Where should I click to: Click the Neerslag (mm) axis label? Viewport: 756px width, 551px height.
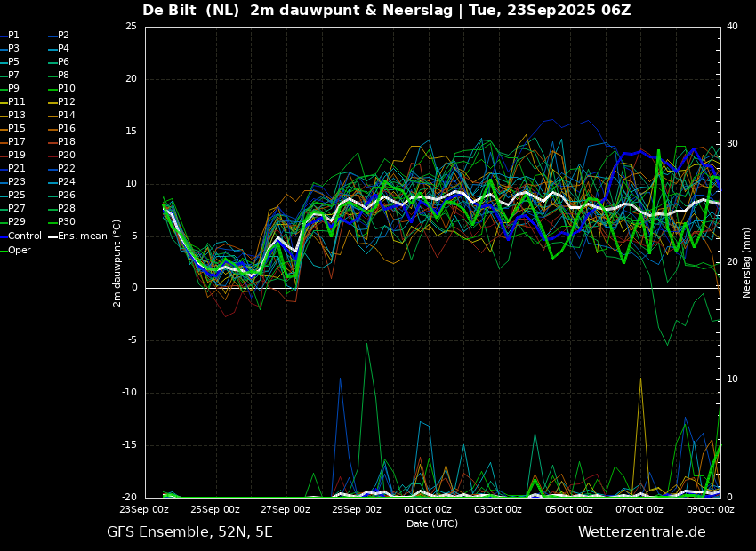tap(747, 262)
